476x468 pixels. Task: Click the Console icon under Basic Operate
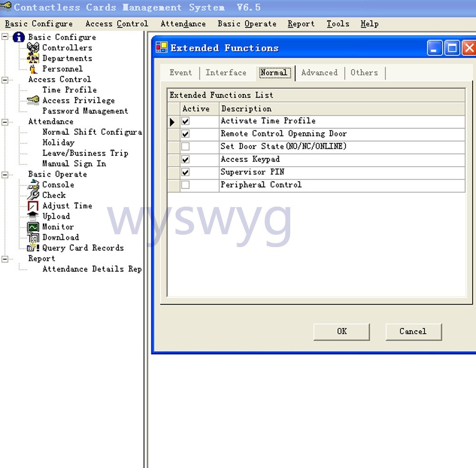[33, 185]
